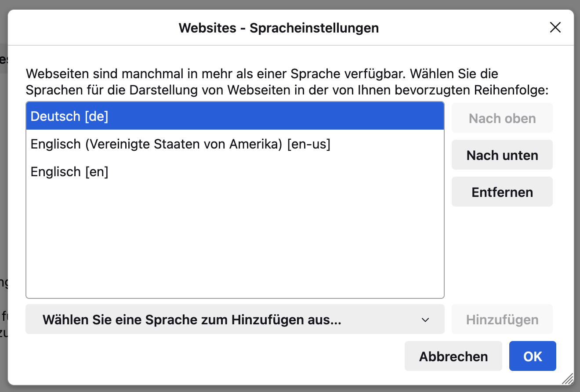Click the [en-us] language code label
This screenshot has height=392, width=580.
click(308, 144)
